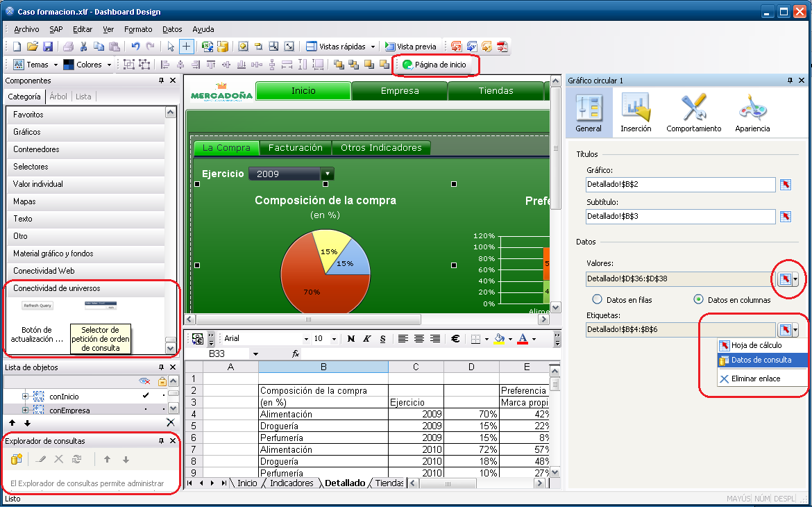
Task: Expand the conInicio tree node
Action: coord(26,397)
